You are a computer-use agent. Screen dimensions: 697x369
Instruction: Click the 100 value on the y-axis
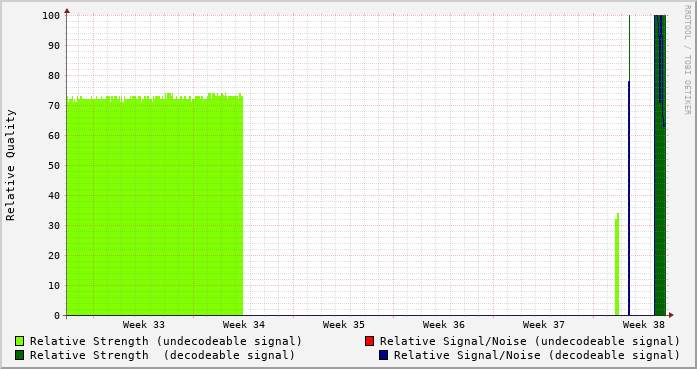click(51, 16)
